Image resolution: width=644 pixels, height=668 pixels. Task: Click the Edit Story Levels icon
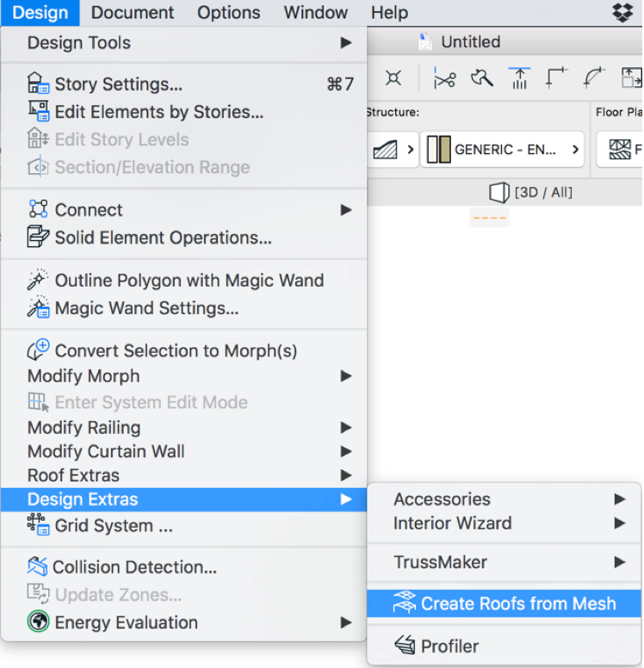coord(38,138)
